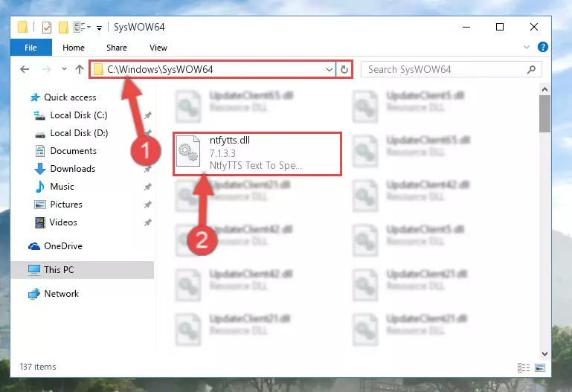Click the vertical scrollbar down arrow
The height and width of the screenshot is (392, 572).
click(544, 354)
